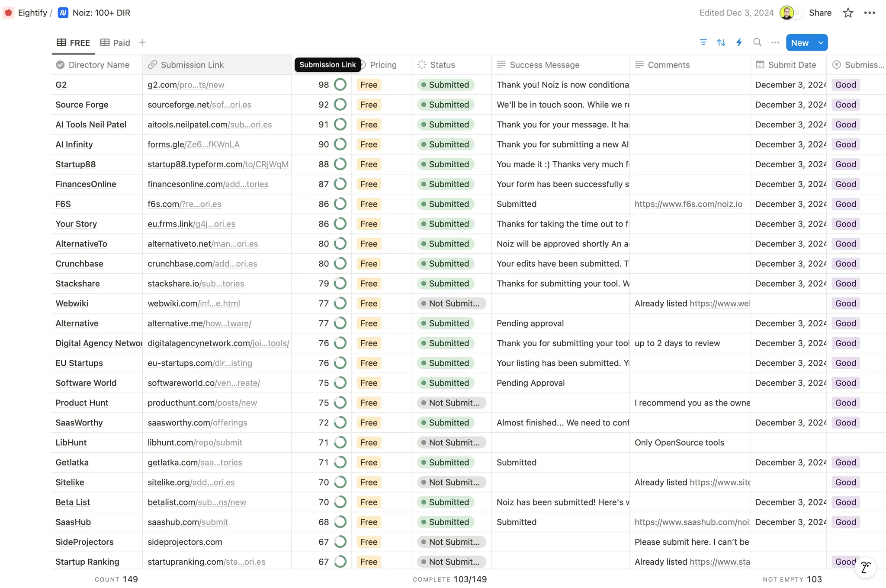Click the user avatar next to Share
Screen dimensions: 886x588
786,13
